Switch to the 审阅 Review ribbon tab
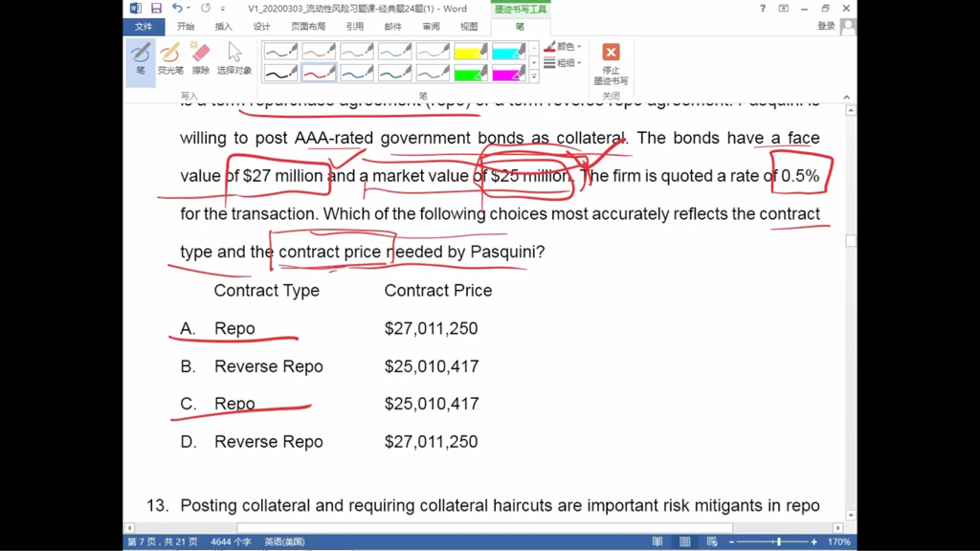This screenshot has width=980, height=551. [x=431, y=27]
